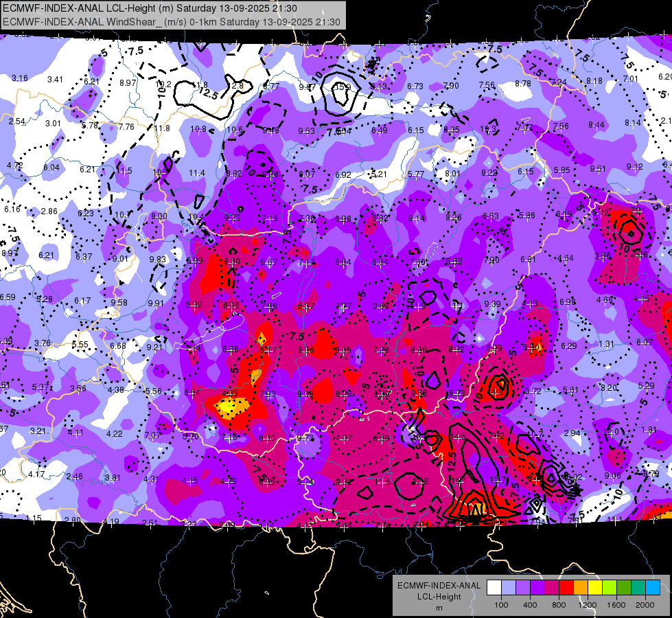Image resolution: width=672 pixels, height=618 pixels.
Task: Click the legend tick label 400
Action: pyautogui.click(x=530, y=605)
